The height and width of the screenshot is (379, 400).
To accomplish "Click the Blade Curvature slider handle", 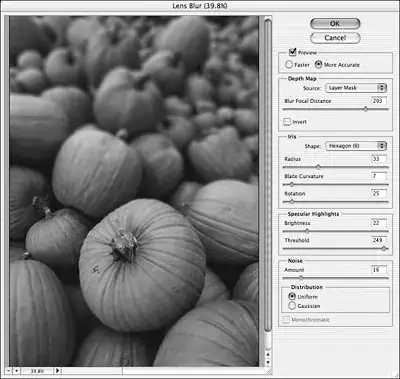I will (292, 184).
